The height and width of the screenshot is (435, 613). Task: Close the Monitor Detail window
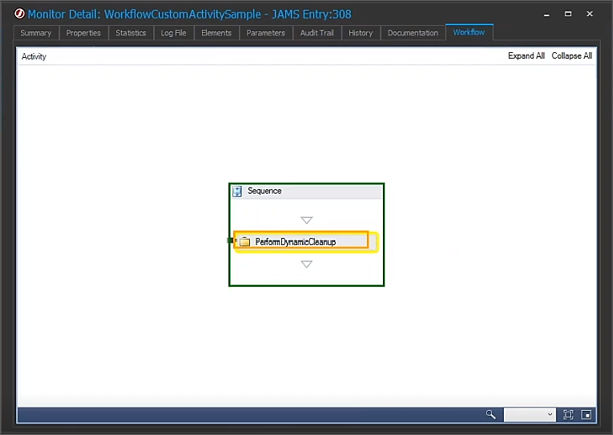(590, 14)
